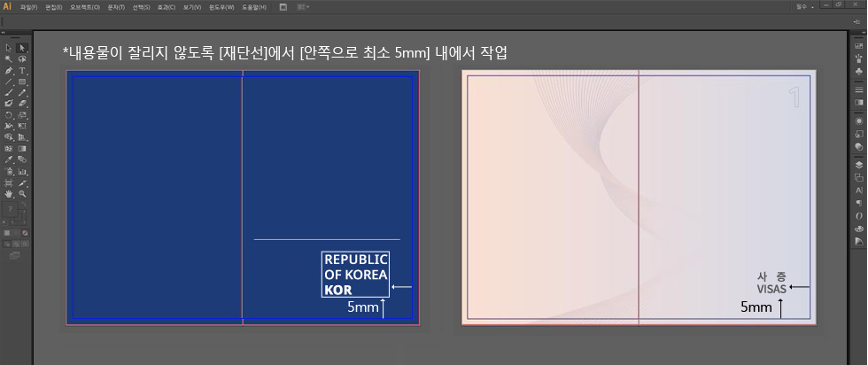Select the Magic Wand tool

click(8, 59)
